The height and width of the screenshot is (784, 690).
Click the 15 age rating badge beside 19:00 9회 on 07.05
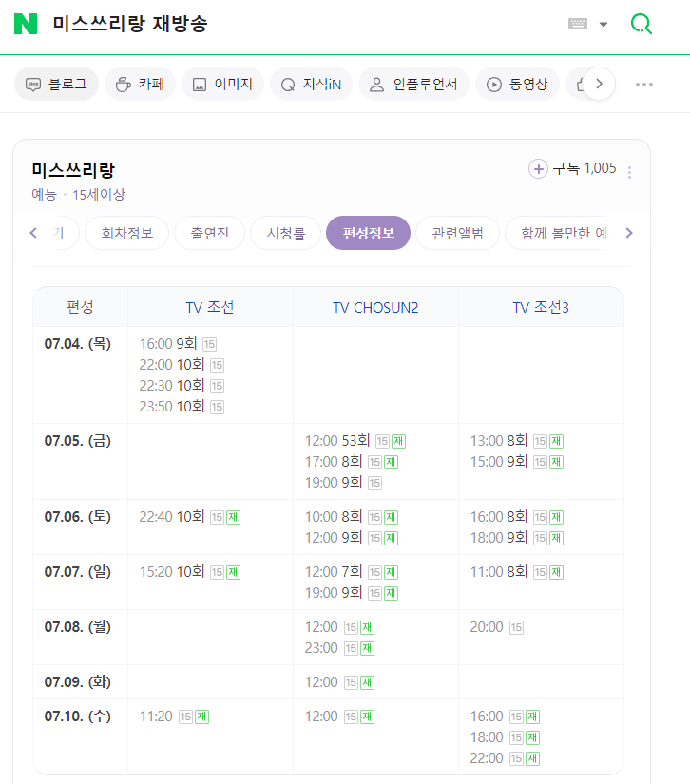(375, 483)
